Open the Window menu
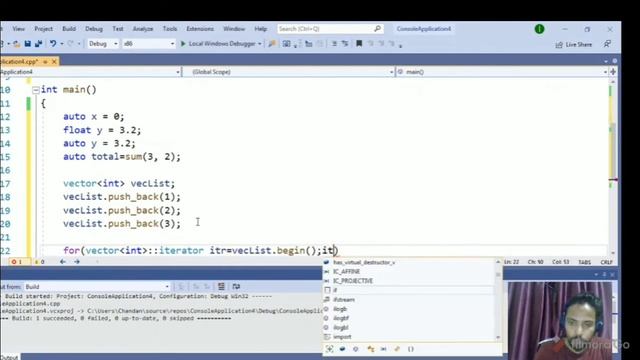The width and height of the screenshot is (640, 360). tap(234, 29)
